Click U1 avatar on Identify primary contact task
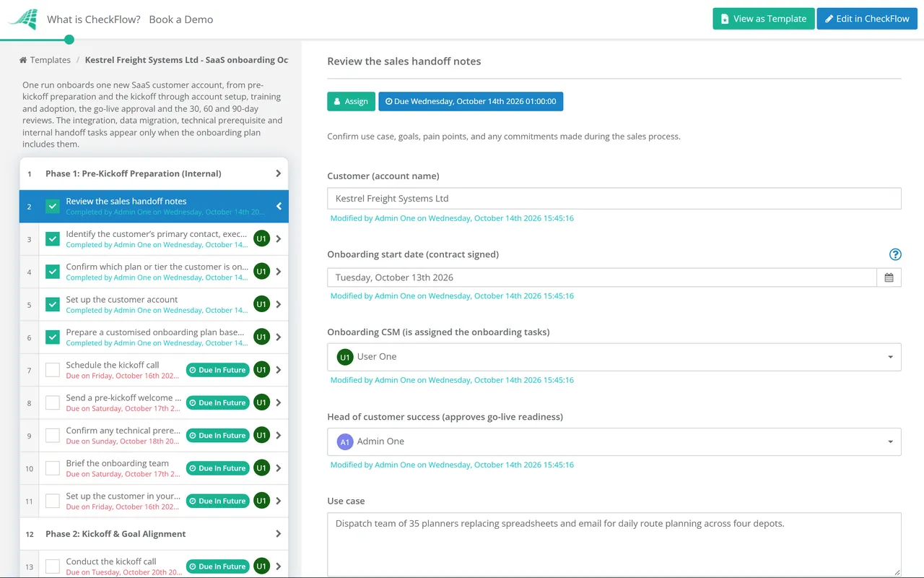Screen dimensions: 924x578 click(x=261, y=239)
